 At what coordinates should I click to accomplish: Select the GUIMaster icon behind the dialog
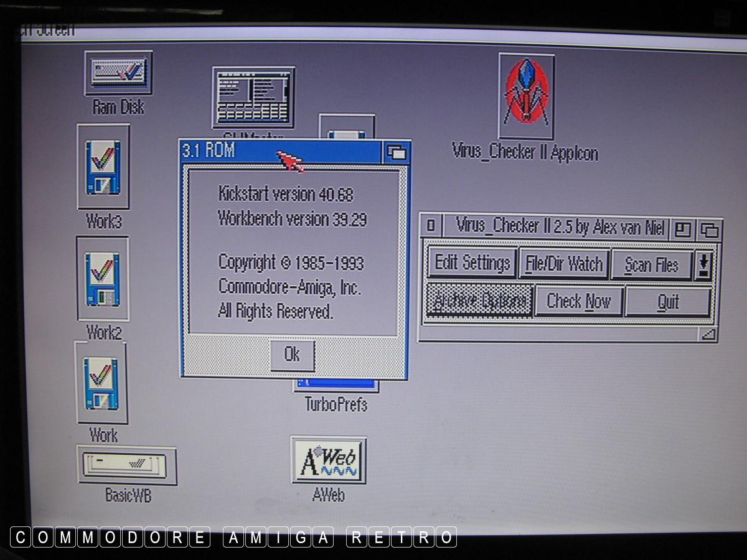pyautogui.click(x=253, y=97)
